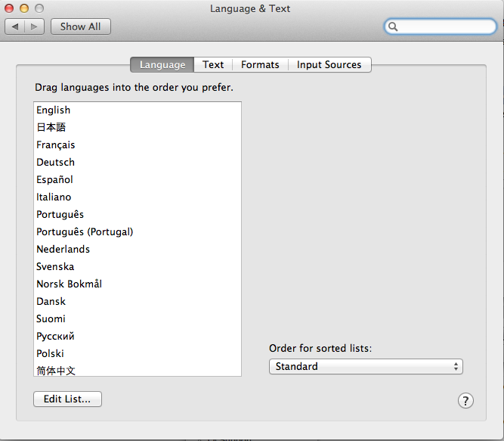Click the back navigation arrow
This screenshot has height=441, width=504.
click(15, 26)
